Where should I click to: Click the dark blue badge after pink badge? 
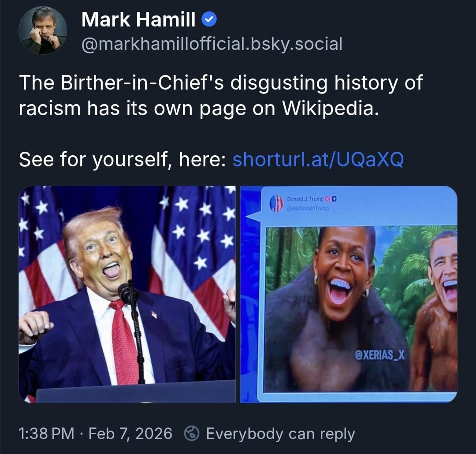click(334, 199)
